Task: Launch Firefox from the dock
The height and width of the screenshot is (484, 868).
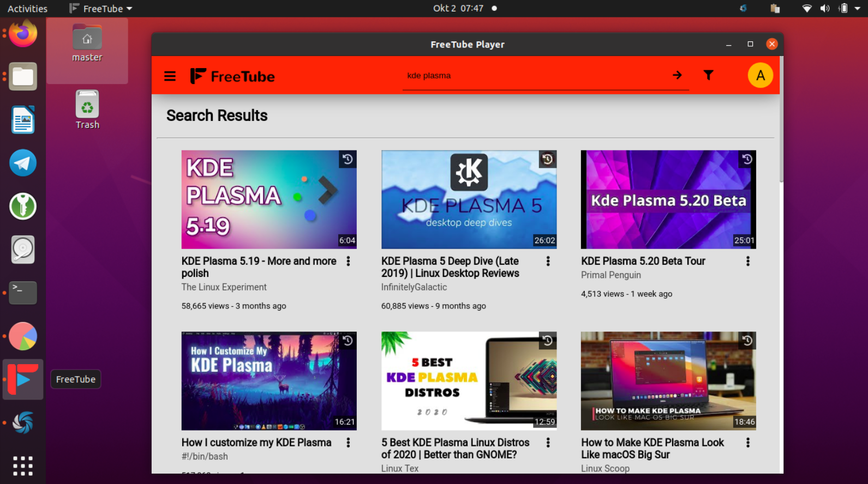Action: tap(23, 33)
